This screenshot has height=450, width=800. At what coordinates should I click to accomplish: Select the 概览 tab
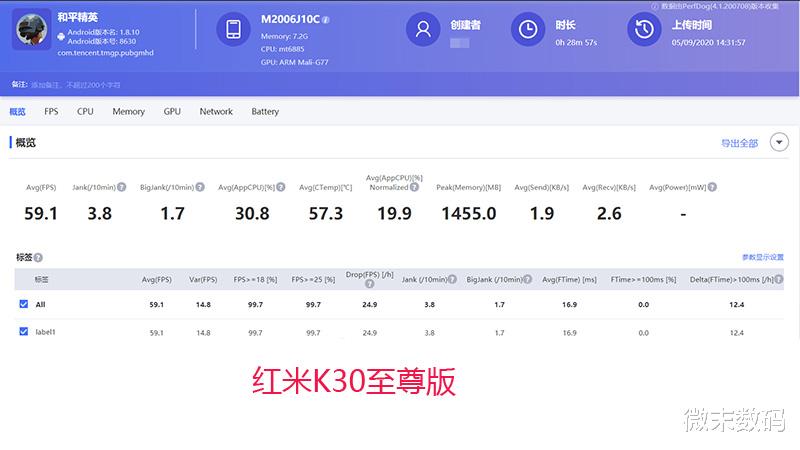click(x=17, y=112)
